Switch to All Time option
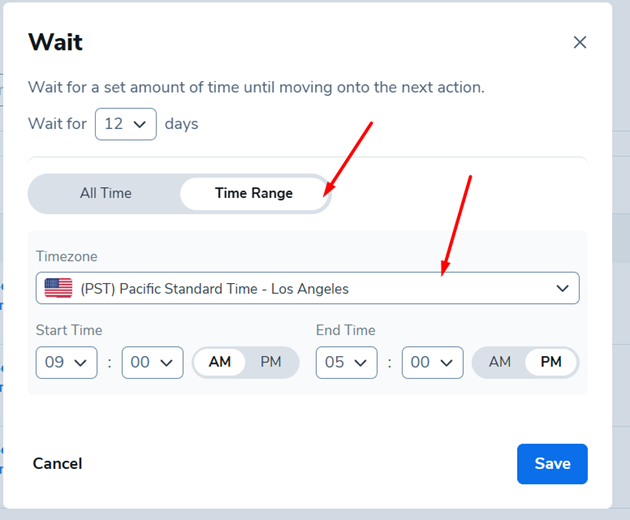630x520 pixels. (x=106, y=194)
